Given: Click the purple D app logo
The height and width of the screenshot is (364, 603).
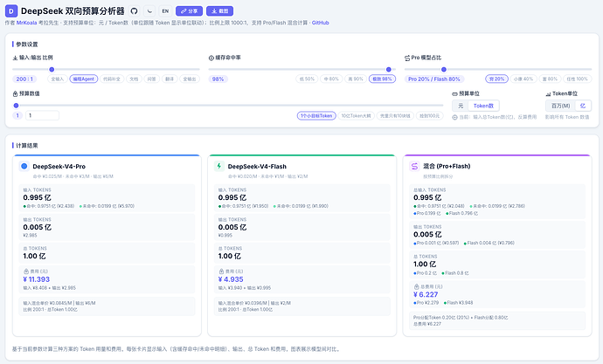Looking at the screenshot, I should tap(11, 11).
